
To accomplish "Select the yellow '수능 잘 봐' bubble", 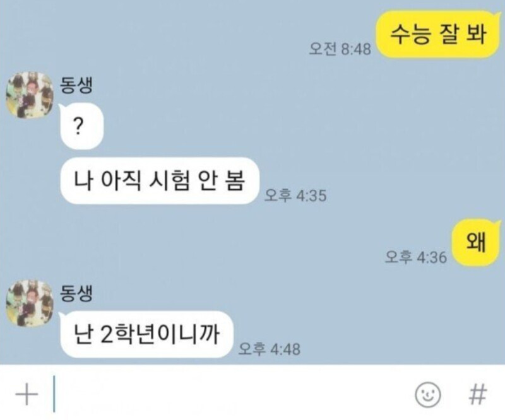I will coord(437,34).
